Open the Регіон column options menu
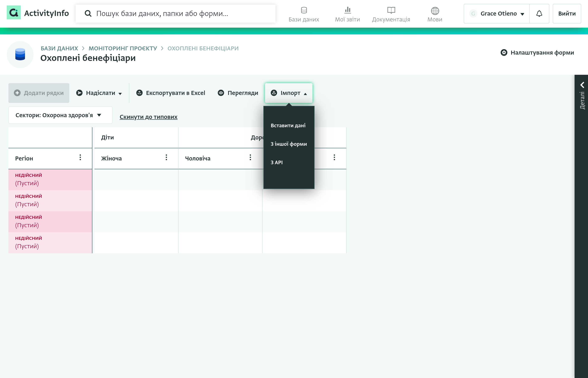The height and width of the screenshot is (378, 588). pyautogui.click(x=80, y=157)
